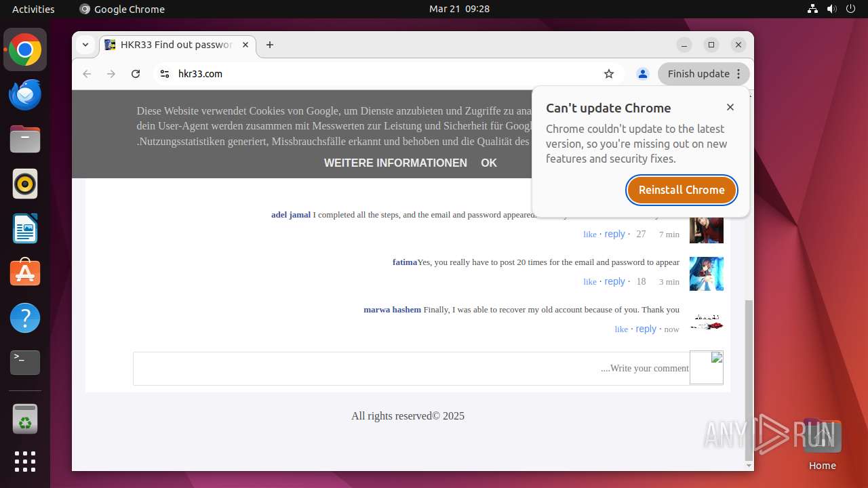Bookmark this tab with the star icon
Viewport: 868px width, 488px height.
tap(609, 74)
